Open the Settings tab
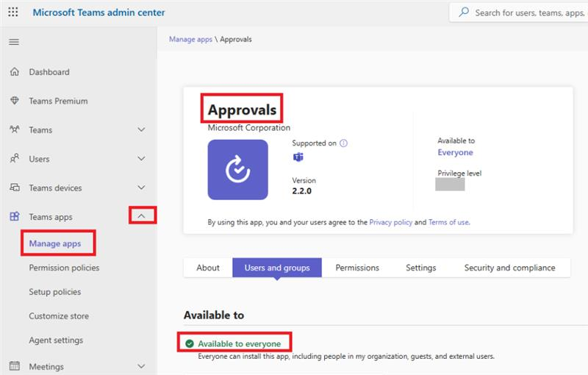This screenshot has width=588, height=375. [420, 268]
